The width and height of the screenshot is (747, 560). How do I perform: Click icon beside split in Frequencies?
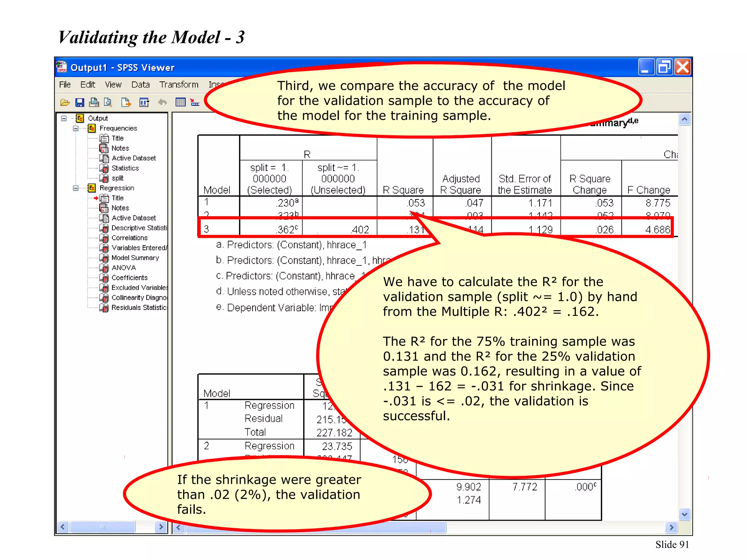click(104, 178)
